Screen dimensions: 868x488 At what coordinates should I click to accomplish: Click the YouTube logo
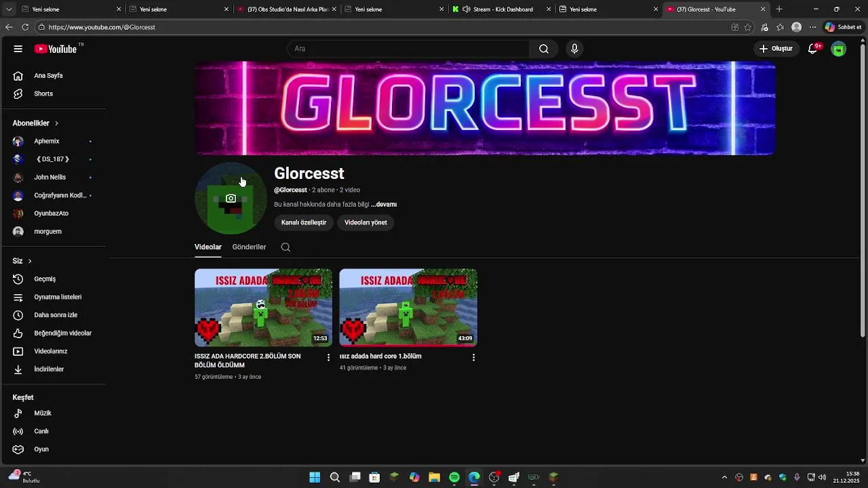pyautogui.click(x=56, y=49)
